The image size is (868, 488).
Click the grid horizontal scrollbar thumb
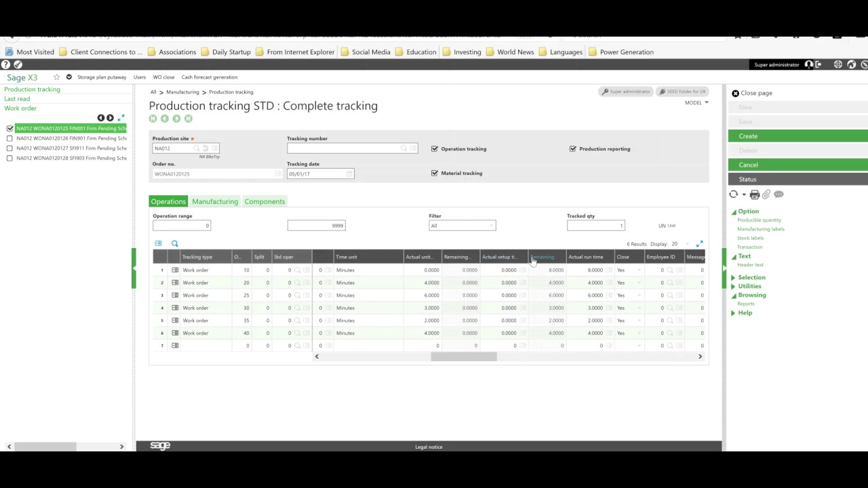click(464, 357)
